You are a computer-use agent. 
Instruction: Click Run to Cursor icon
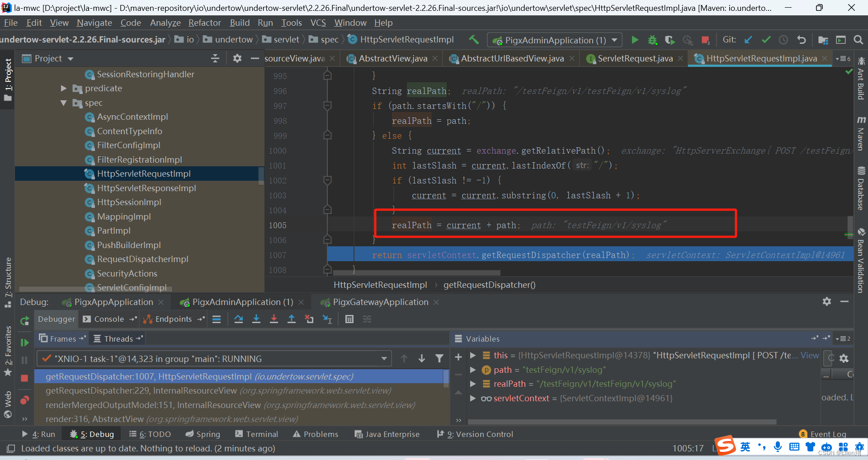click(327, 319)
